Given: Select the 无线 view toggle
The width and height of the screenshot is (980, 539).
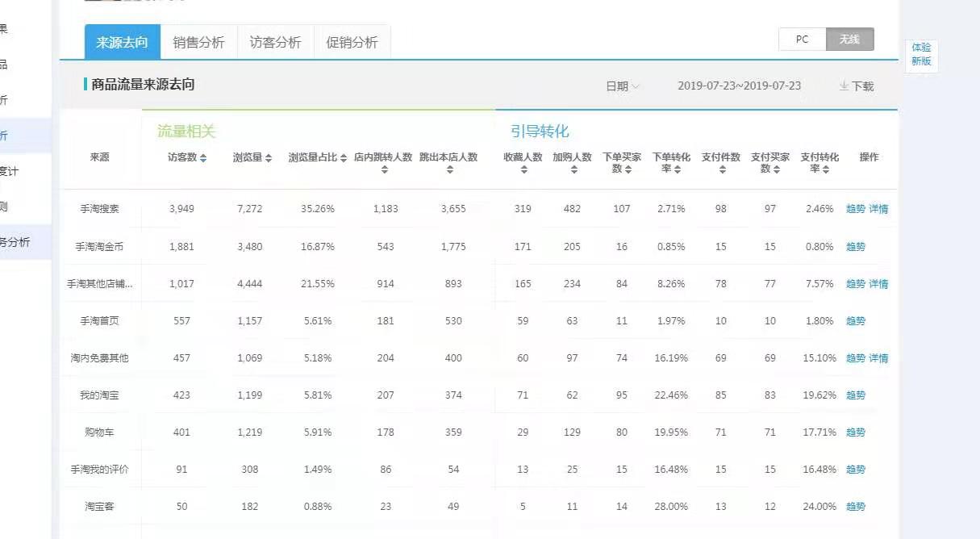Looking at the screenshot, I should pyautogui.click(x=849, y=39).
